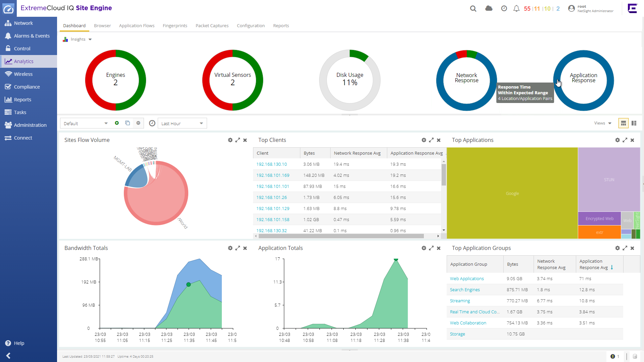Click the Encrypted Web treemap tile

(599, 218)
